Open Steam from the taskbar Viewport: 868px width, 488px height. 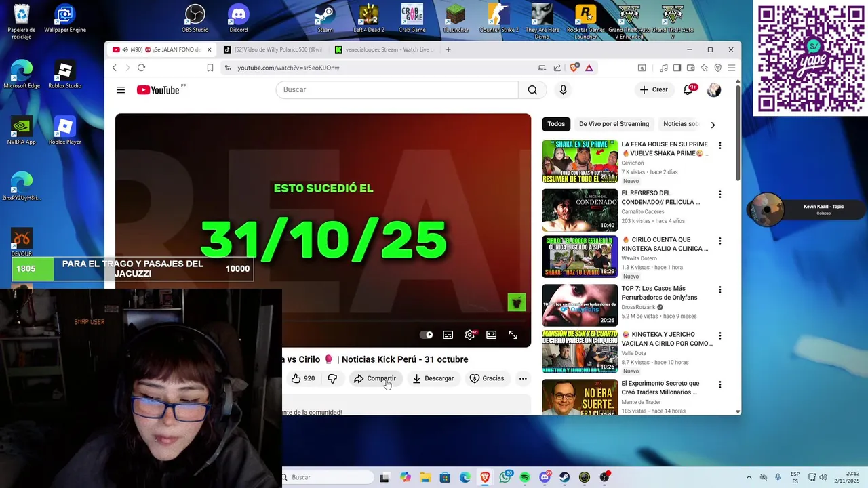coord(564,477)
